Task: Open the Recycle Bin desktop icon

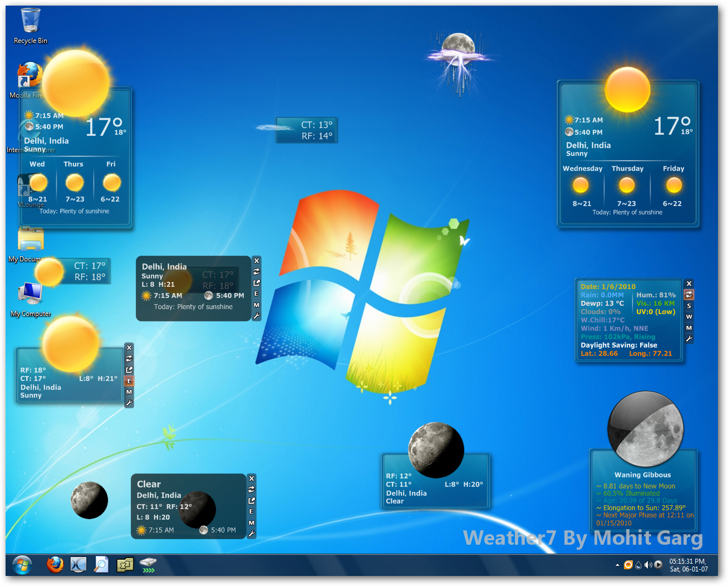Action: click(x=31, y=26)
